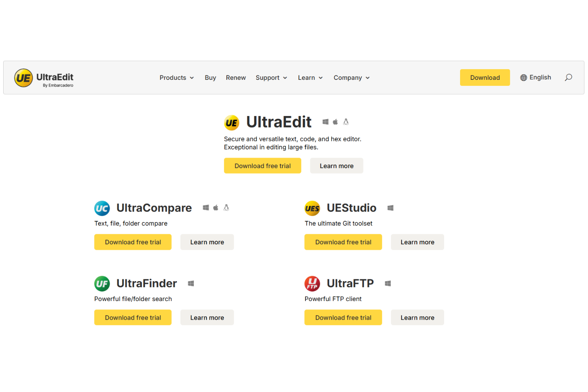Select the UEStudio UES product icon
Image resolution: width=588 pixels, height=392 pixels.
coord(312,208)
